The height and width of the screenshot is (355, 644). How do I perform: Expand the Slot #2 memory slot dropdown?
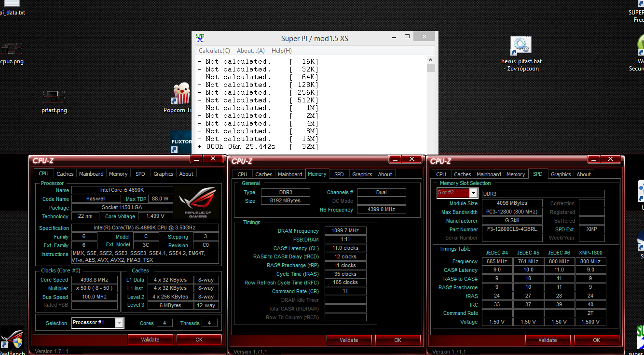(x=473, y=193)
